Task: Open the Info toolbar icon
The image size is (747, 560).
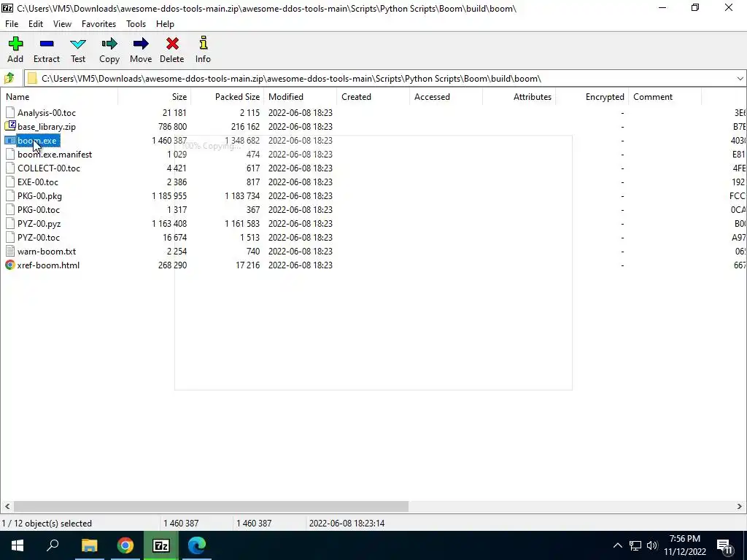Action: tap(203, 43)
